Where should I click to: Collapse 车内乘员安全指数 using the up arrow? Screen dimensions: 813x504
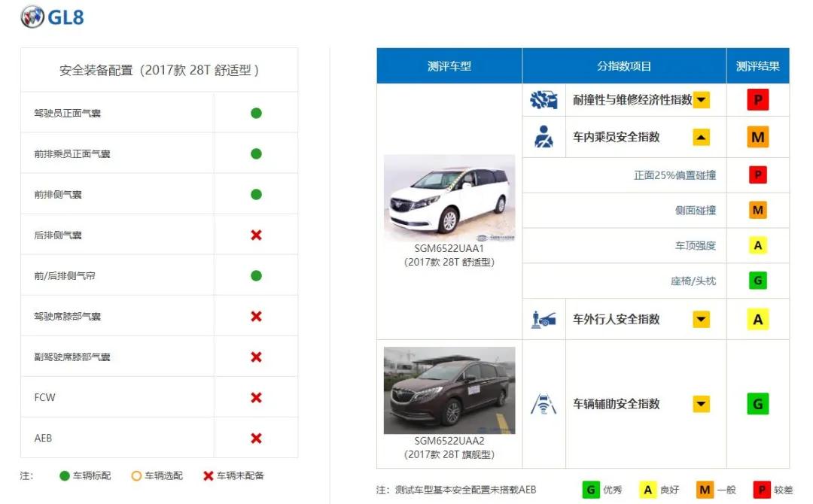[701, 137]
